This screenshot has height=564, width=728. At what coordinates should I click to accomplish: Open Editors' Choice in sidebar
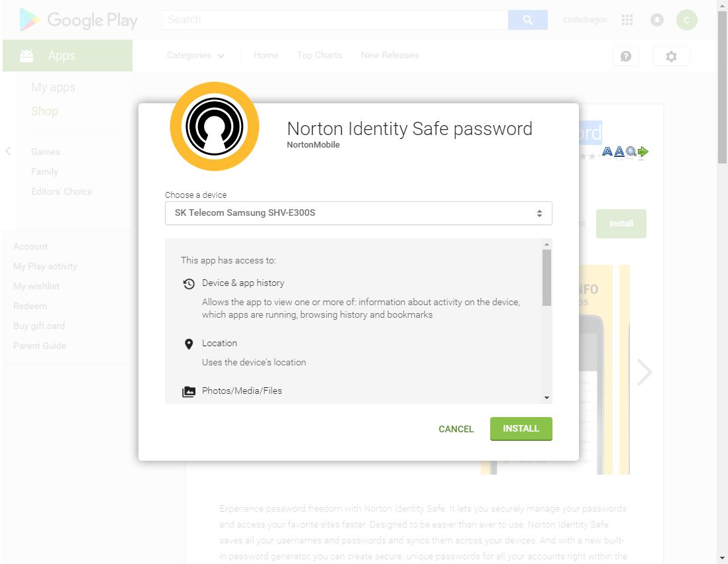click(x=62, y=191)
